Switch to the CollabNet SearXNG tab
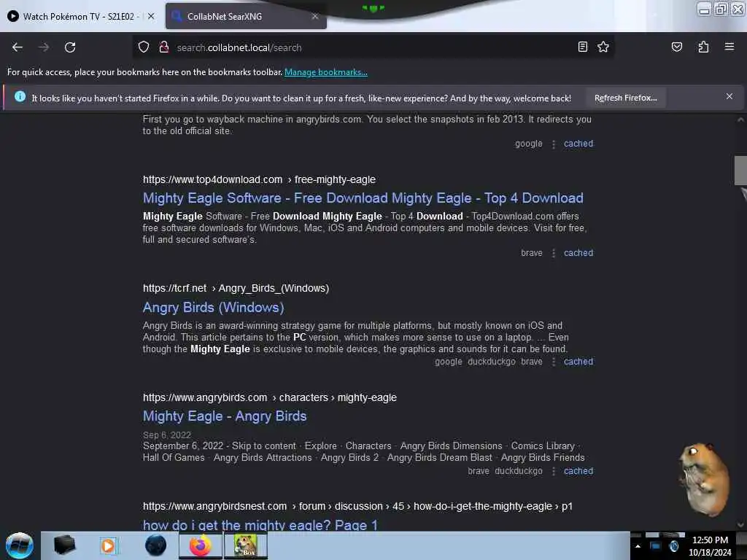Viewport: 747px width, 560px height. pyautogui.click(x=246, y=16)
